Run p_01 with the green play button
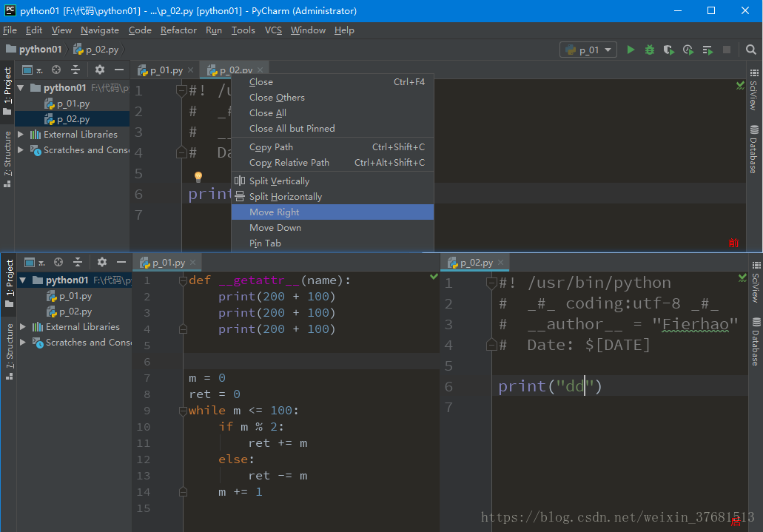This screenshot has height=532, width=763. 631,50
